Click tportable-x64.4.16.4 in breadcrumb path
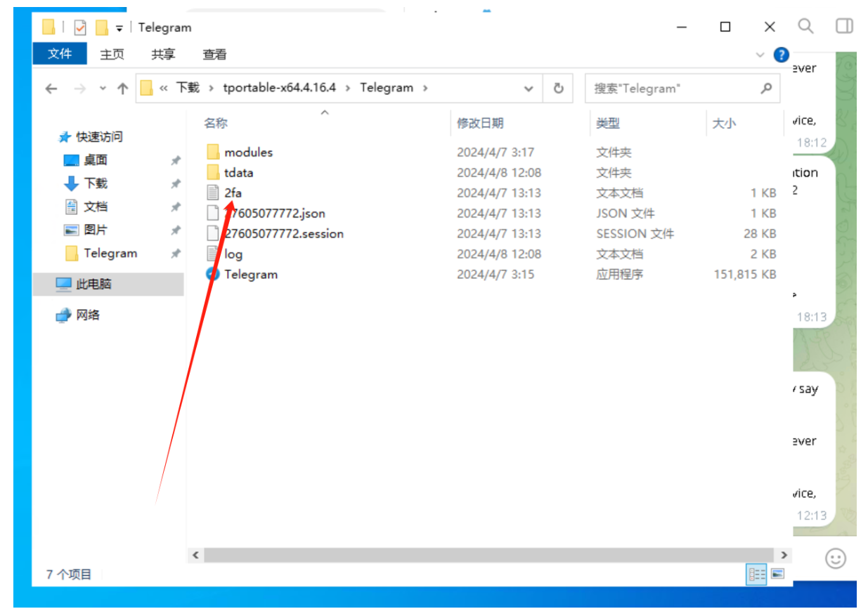The image size is (868, 616). (x=279, y=88)
